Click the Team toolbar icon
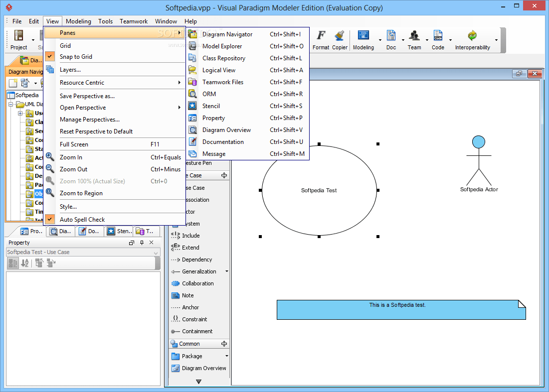Viewport: 549px width, 392px height. pyautogui.click(x=414, y=35)
